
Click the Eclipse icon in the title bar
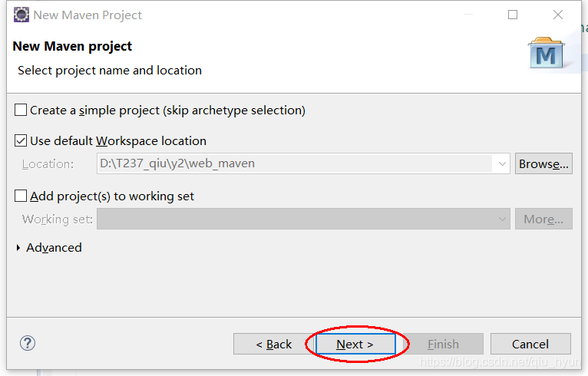(x=21, y=15)
